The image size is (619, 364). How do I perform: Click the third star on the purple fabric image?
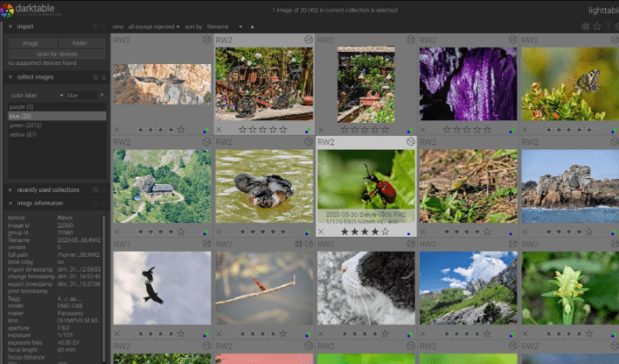click(x=467, y=130)
